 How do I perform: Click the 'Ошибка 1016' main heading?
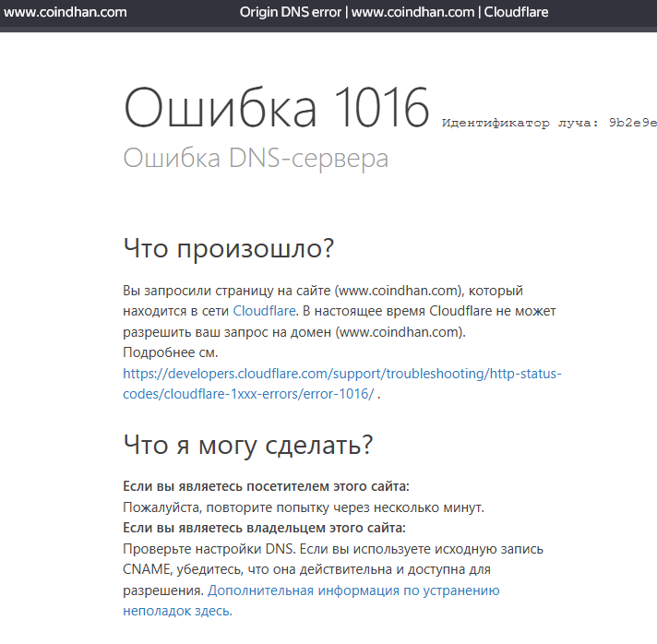tap(277, 109)
